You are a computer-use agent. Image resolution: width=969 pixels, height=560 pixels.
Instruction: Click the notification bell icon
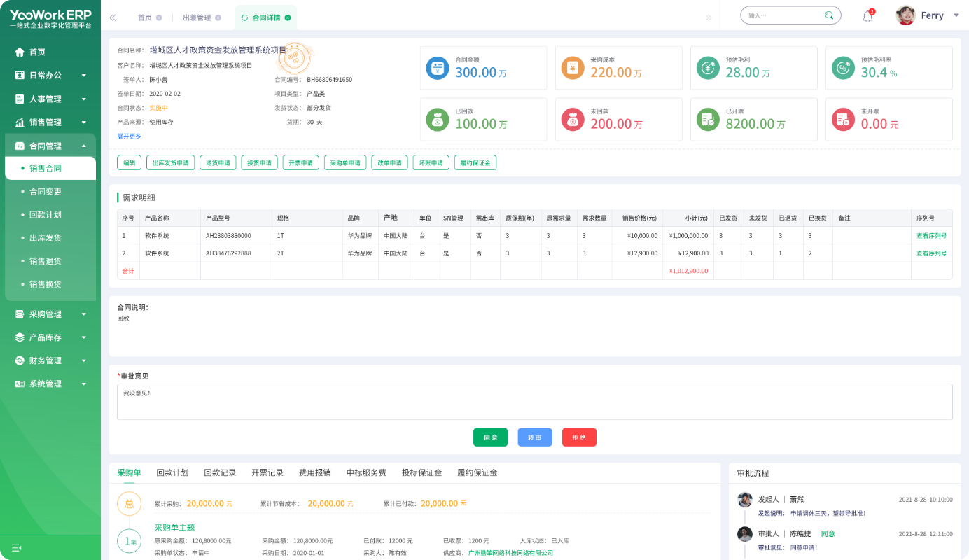pyautogui.click(x=867, y=16)
